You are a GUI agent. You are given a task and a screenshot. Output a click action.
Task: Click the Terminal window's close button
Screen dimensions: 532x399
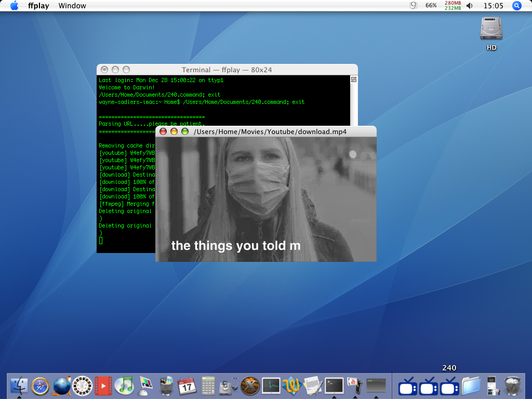pyautogui.click(x=104, y=70)
